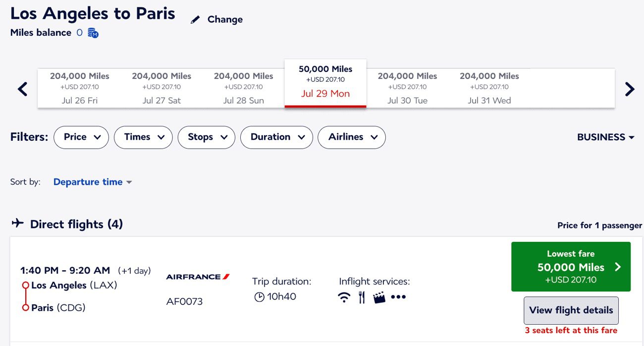Select the dining inflight services icon
Image resolution: width=644 pixels, height=346 pixels.
pyautogui.click(x=362, y=296)
